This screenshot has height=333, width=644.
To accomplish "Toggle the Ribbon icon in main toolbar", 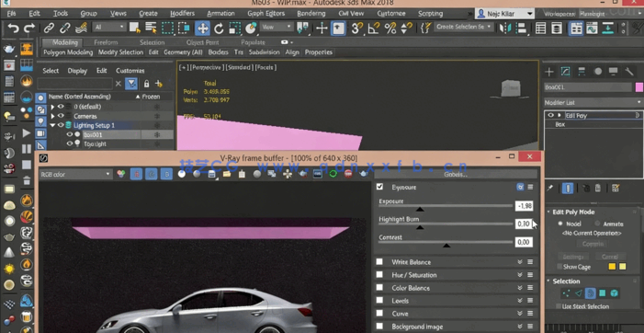I will tap(576, 29).
